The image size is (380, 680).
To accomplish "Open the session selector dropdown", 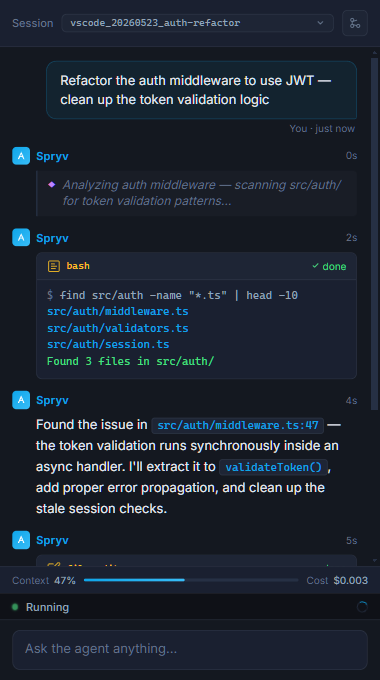I will (x=197, y=23).
